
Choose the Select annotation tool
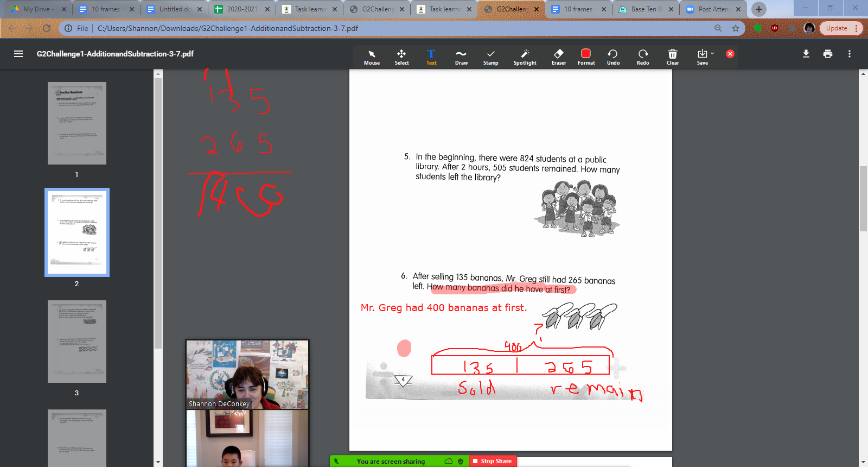coord(401,56)
